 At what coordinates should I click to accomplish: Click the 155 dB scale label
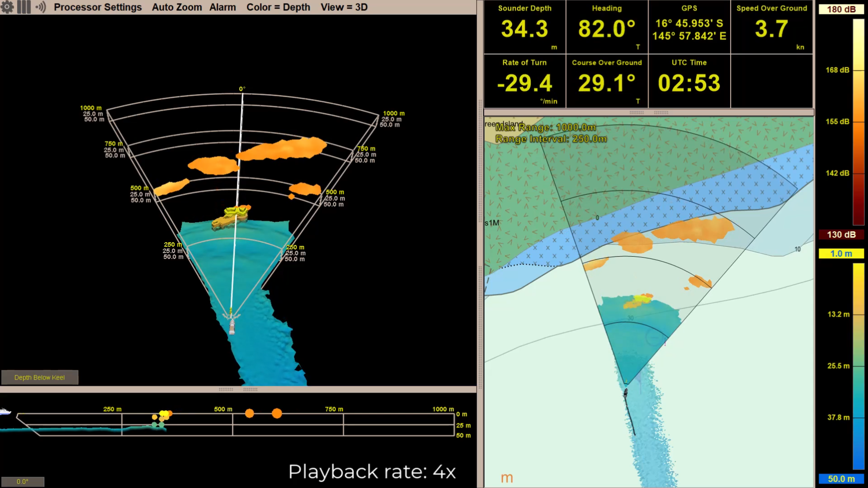tap(837, 122)
